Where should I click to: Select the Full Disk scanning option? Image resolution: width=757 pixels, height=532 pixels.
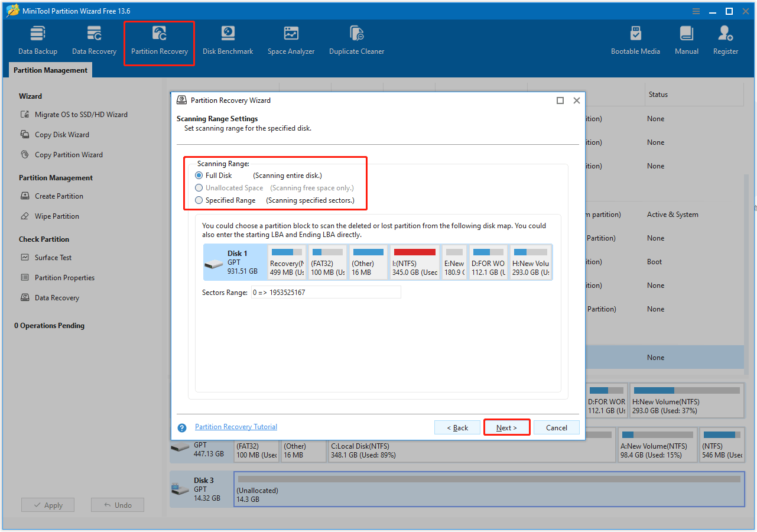(199, 176)
